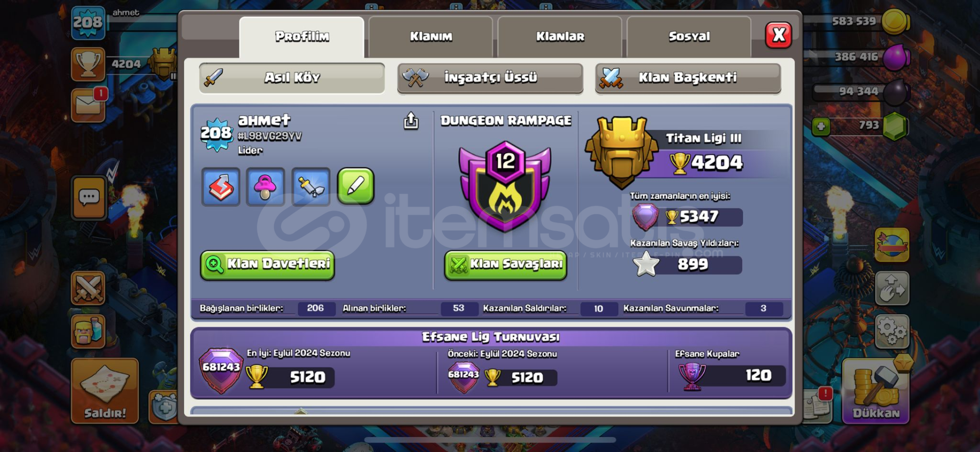This screenshot has height=452, width=980.
Task: Open the mailbox envelope icon
Action: [88, 106]
